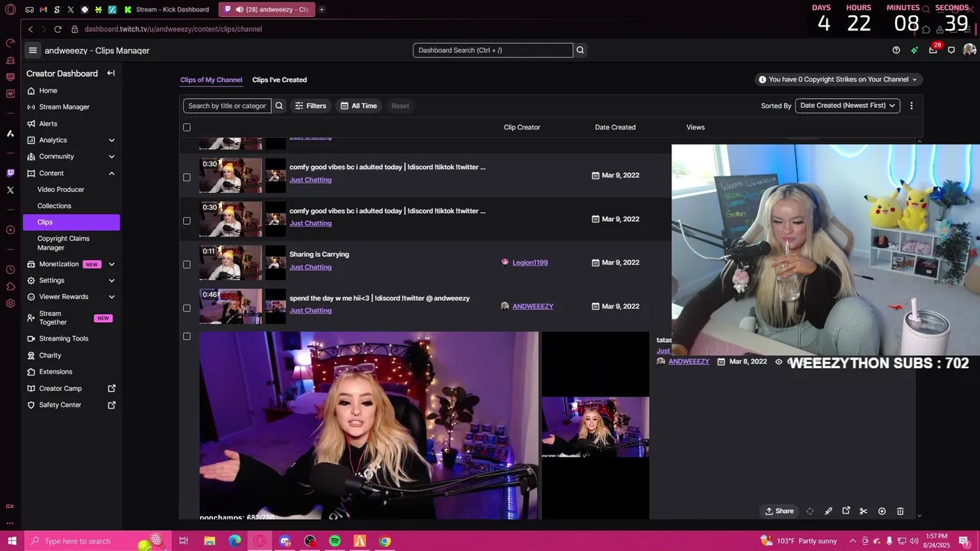Check the Sharing is Carrying clip
The height and width of the screenshot is (551, 980).
pos(187,264)
